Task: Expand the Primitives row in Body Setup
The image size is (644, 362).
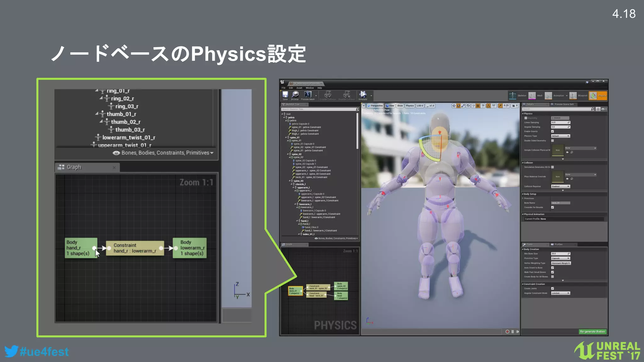Action: (523, 198)
